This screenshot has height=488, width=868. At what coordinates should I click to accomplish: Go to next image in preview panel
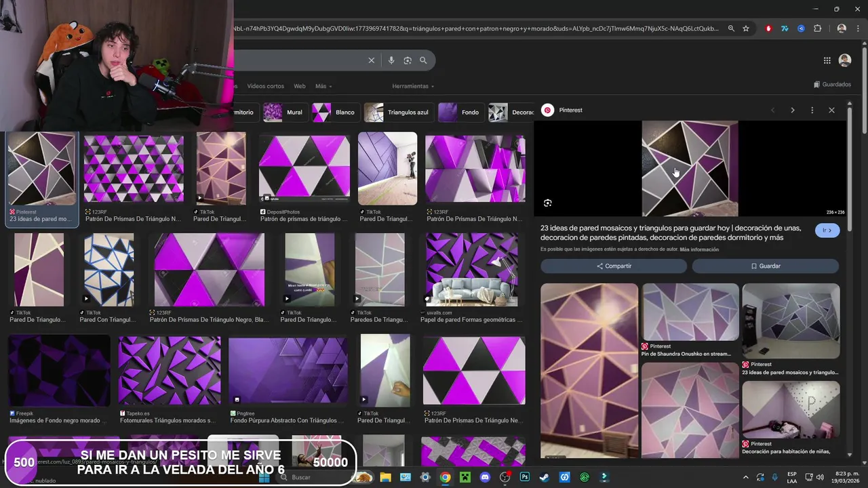pos(792,110)
